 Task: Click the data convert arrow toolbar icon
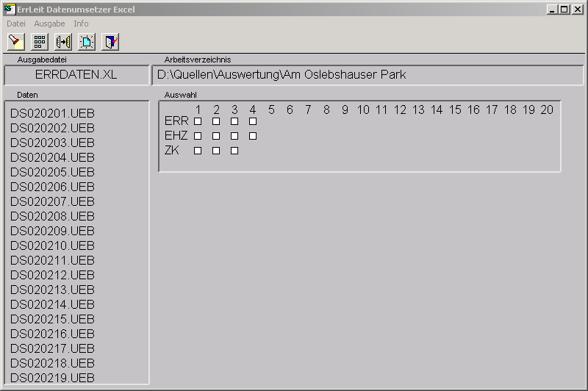tap(63, 42)
